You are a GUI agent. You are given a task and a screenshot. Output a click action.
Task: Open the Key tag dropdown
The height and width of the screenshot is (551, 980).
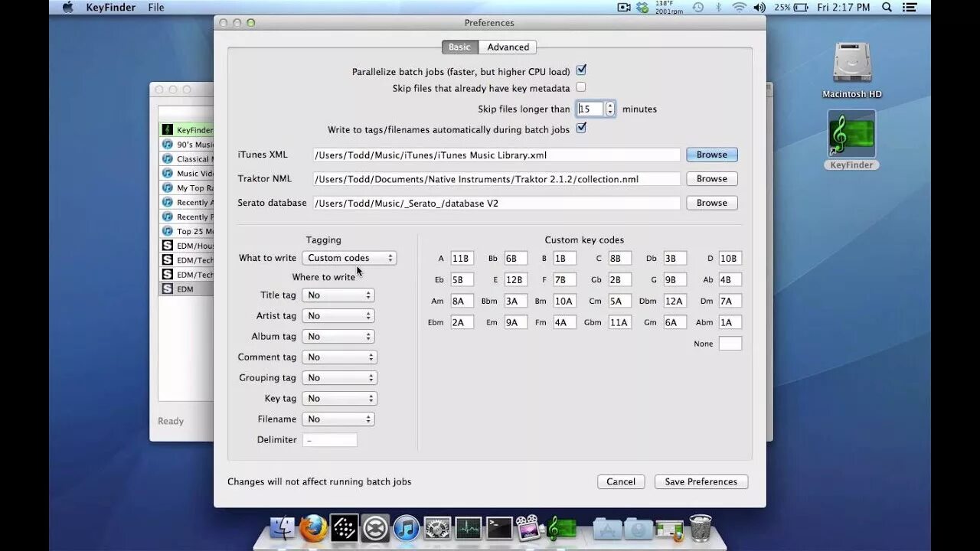338,398
